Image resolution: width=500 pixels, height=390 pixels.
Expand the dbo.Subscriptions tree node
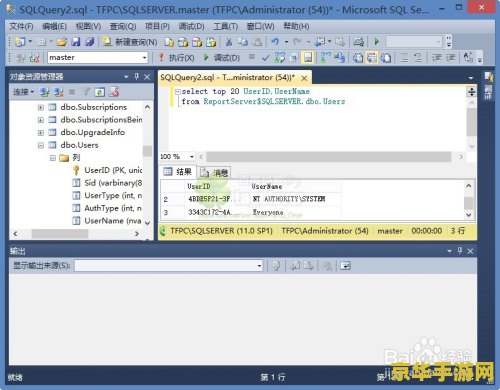[41, 107]
